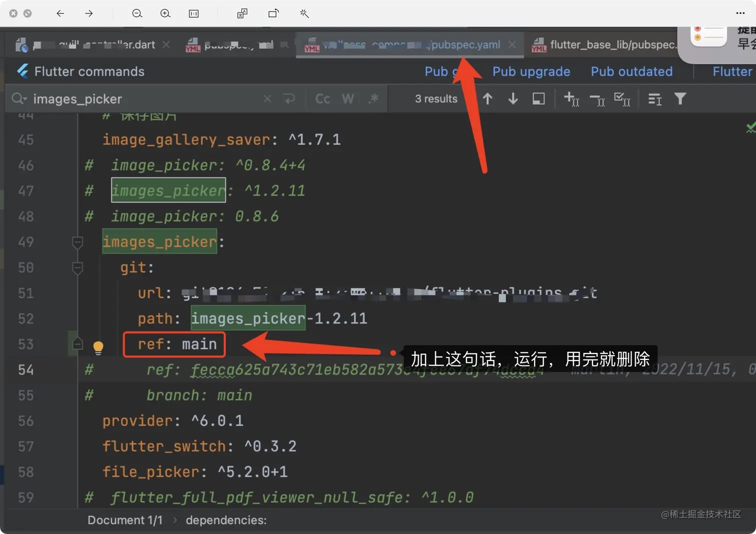This screenshot has height=534, width=756.
Task: Close the controller.dart editor tab
Action: pos(166,44)
